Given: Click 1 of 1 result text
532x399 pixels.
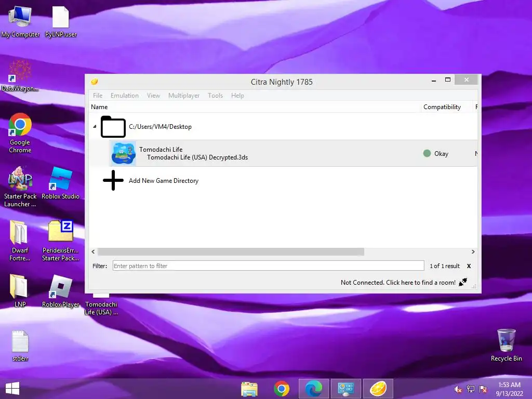Looking at the screenshot, I should pos(445,266).
